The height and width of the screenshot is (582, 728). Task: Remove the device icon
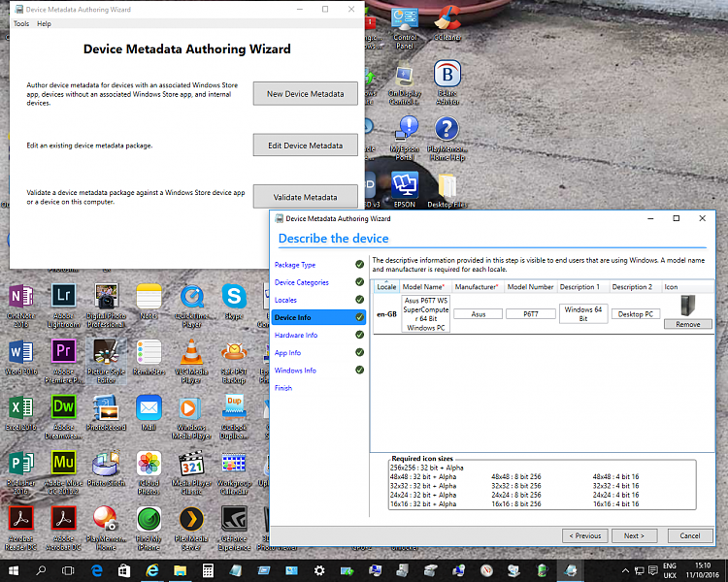click(x=688, y=324)
